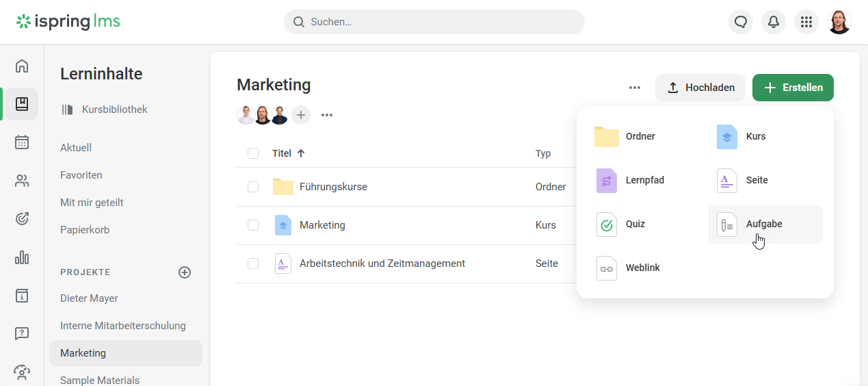The image size is (868, 386).
Task: Tick the checkbox for the Marketing course
Action: pos(253,225)
